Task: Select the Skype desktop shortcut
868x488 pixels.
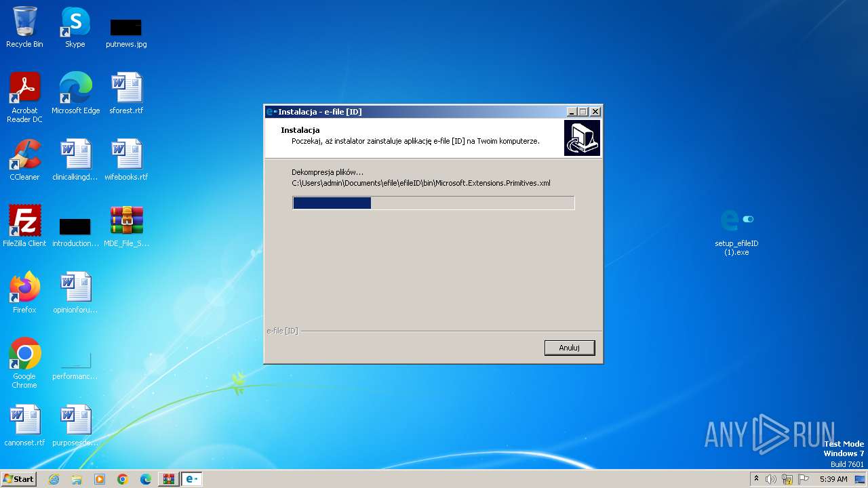Action: click(x=75, y=27)
